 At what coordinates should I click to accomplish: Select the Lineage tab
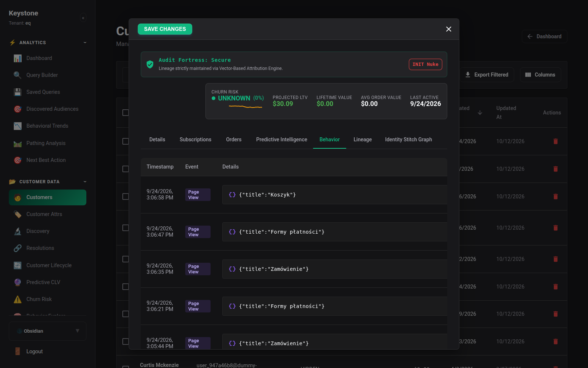(363, 139)
